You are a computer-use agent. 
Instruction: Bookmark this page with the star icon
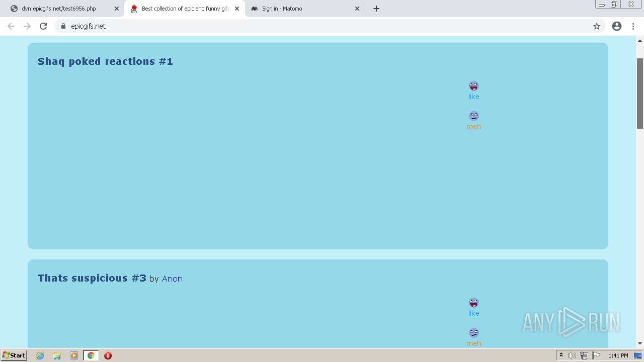[597, 26]
